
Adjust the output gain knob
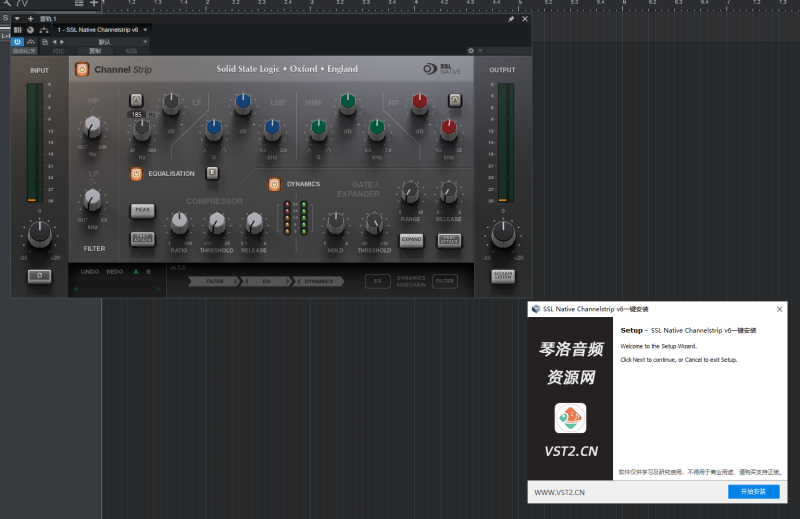(x=503, y=234)
